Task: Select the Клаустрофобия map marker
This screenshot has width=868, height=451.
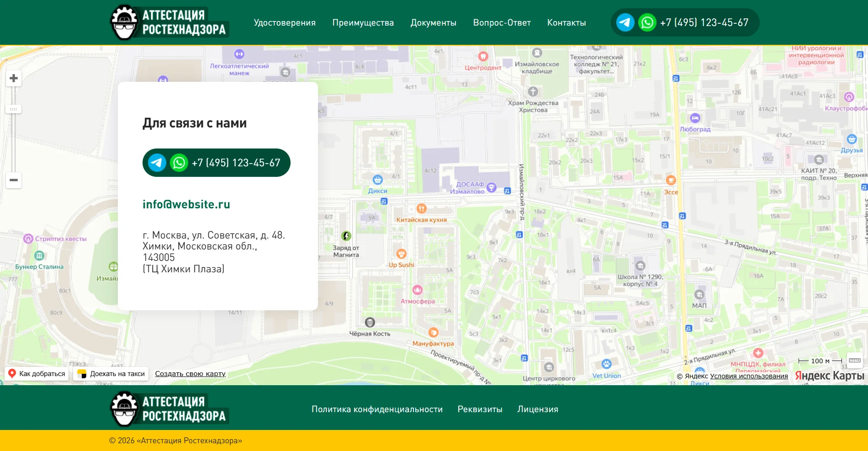Action: 849,97
